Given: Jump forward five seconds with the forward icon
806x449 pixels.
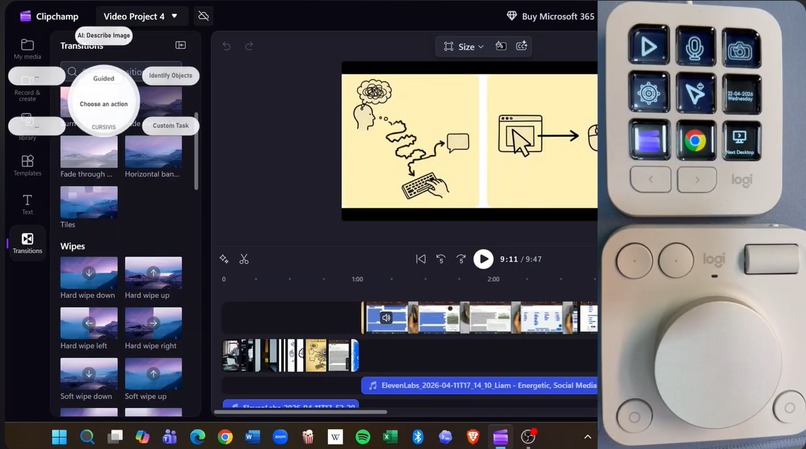Looking at the screenshot, I should coord(461,259).
